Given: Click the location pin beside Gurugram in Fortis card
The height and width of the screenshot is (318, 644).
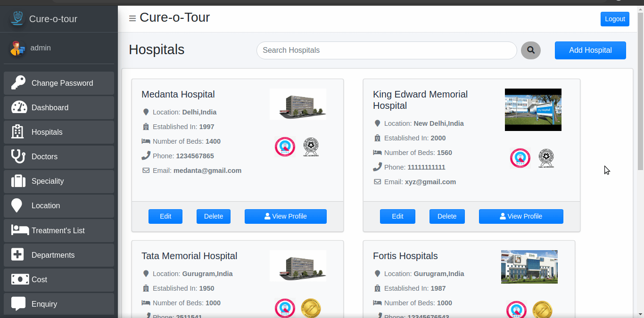Looking at the screenshot, I should [x=377, y=274].
